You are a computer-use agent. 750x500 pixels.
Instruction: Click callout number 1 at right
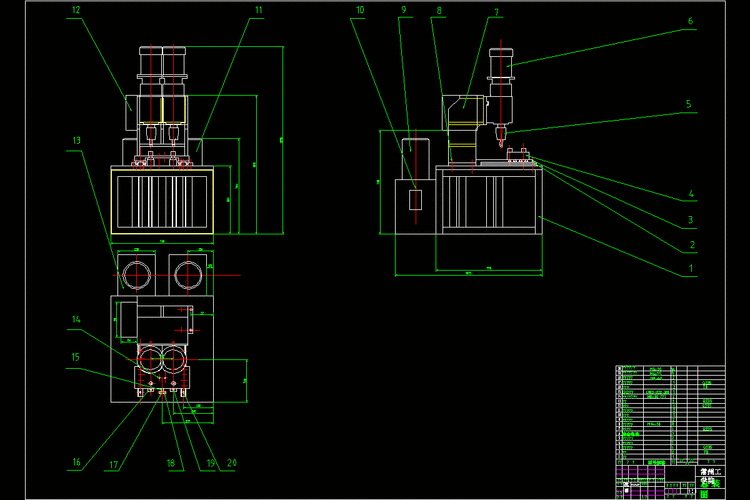coord(689,268)
